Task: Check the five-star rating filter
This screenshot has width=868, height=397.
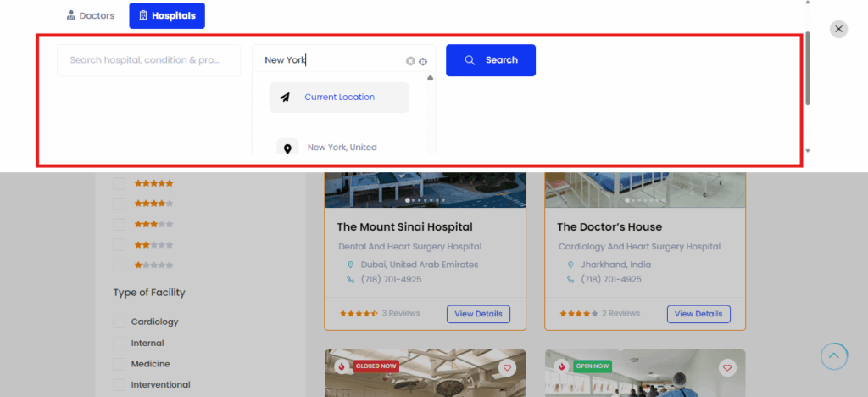Action: click(119, 183)
